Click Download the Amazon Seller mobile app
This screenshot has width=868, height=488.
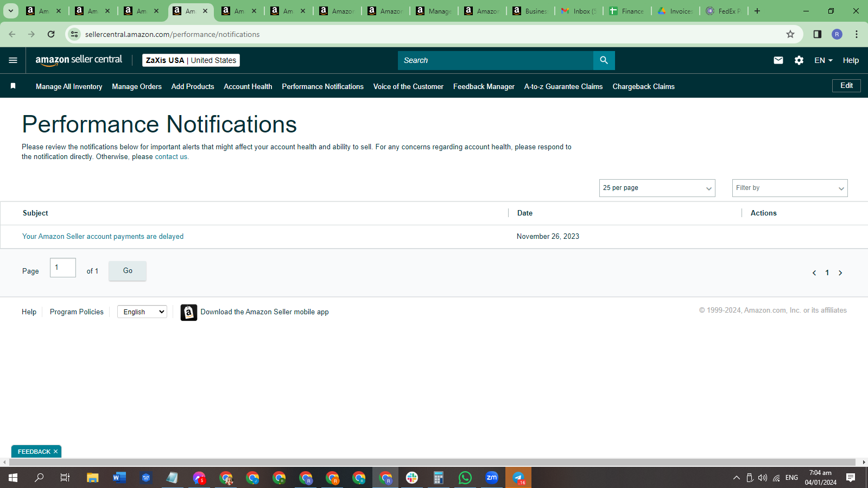pyautogui.click(x=264, y=312)
